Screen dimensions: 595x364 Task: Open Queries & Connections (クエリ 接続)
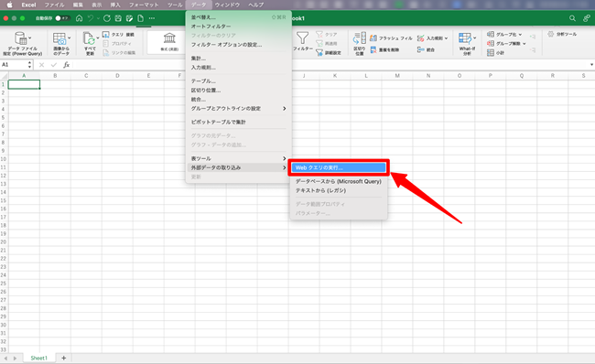click(118, 35)
